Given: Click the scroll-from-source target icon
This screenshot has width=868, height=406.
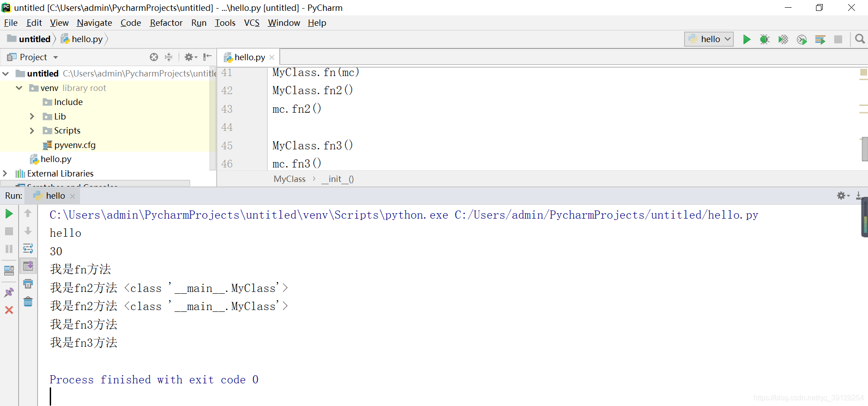Looking at the screenshot, I should tap(154, 57).
